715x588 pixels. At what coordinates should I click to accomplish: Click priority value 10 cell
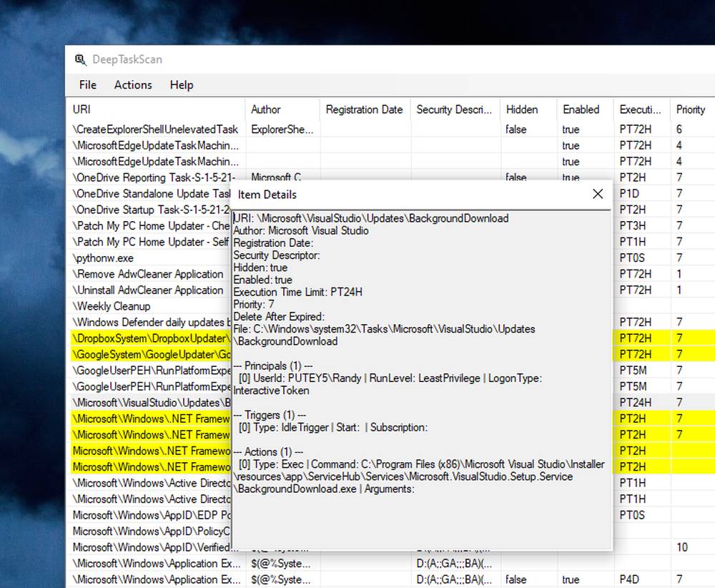(681, 547)
